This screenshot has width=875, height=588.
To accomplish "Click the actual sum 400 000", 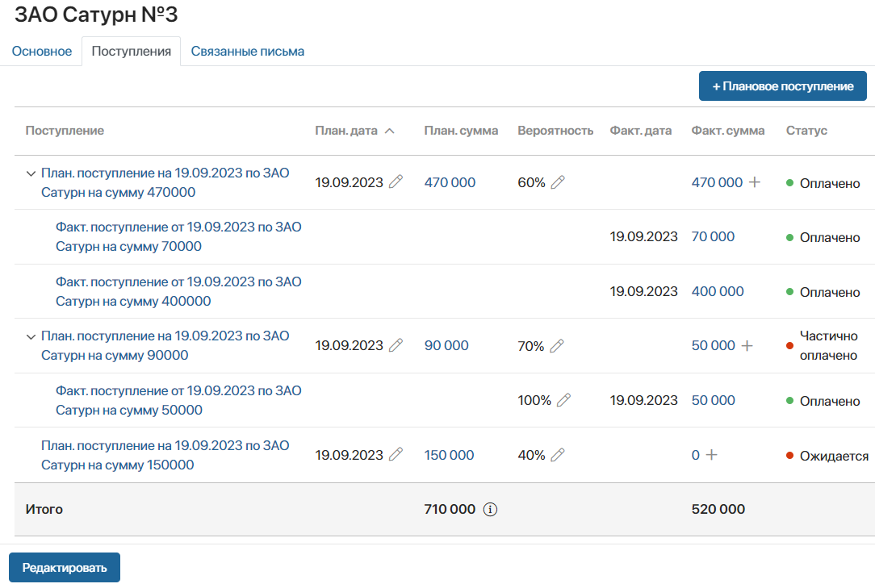I will coord(718,291).
